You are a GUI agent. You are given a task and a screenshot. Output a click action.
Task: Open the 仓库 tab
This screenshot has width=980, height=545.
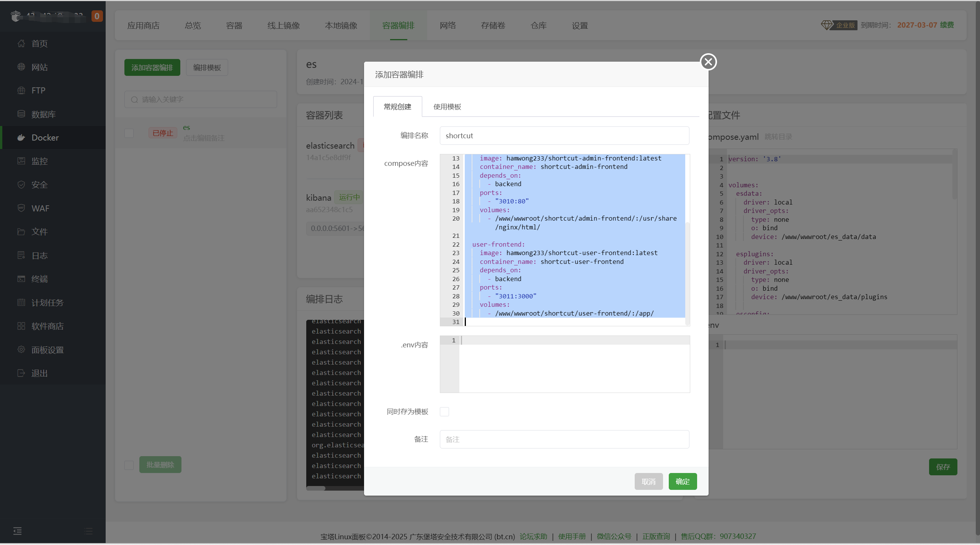[539, 26]
